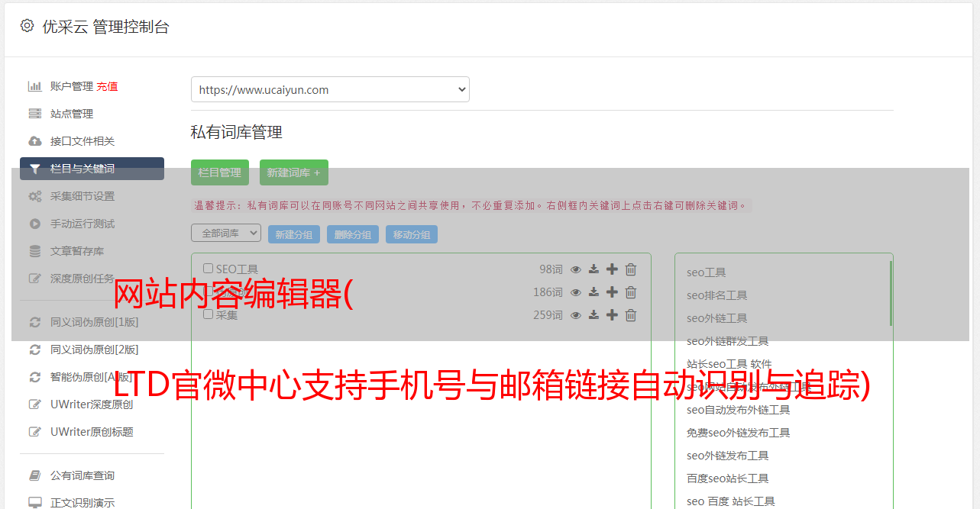The width and height of the screenshot is (980, 509).
Task: Click the cloud upload icon beside 接口文件相关
Action: [x=35, y=141]
